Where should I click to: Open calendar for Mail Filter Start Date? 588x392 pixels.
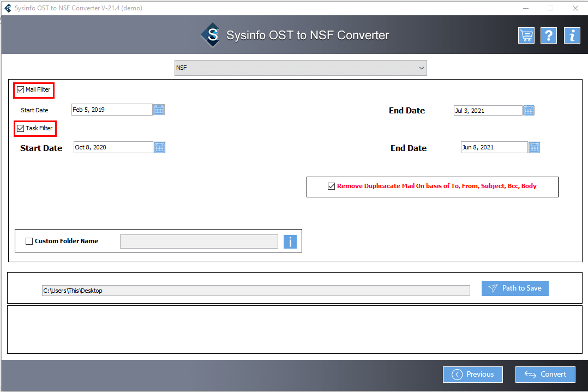point(159,110)
